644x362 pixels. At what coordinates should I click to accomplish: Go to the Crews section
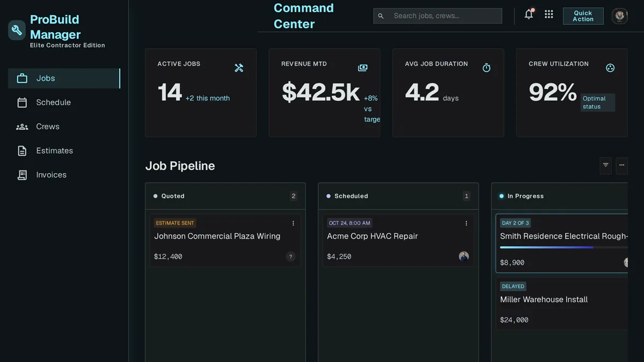coord(64,127)
